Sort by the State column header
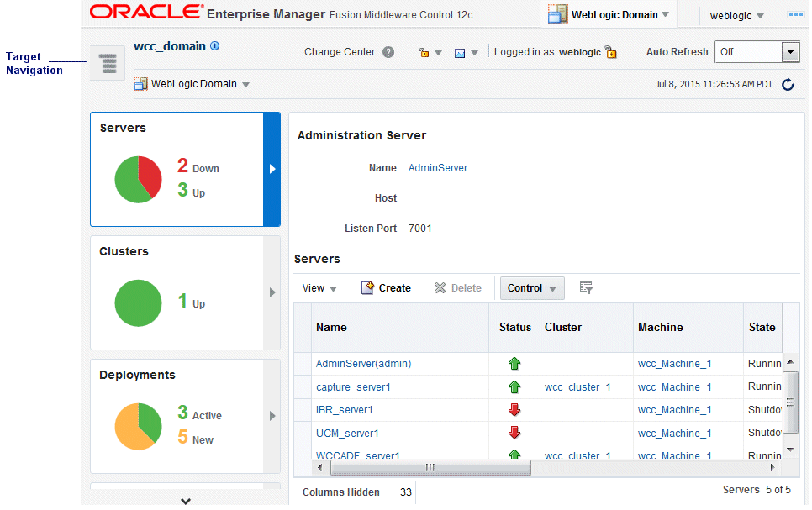This screenshot has width=812, height=510. pos(762,327)
